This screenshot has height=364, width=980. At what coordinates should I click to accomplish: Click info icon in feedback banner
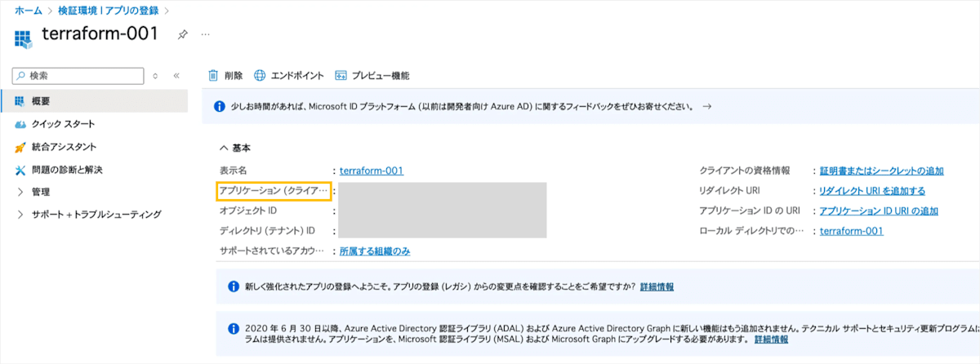tap(219, 106)
